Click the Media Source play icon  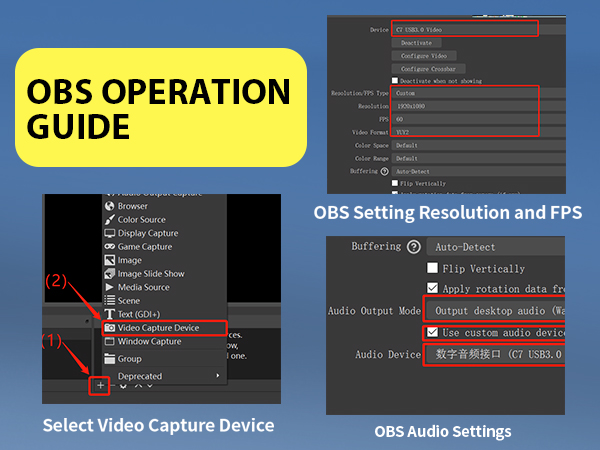point(110,287)
